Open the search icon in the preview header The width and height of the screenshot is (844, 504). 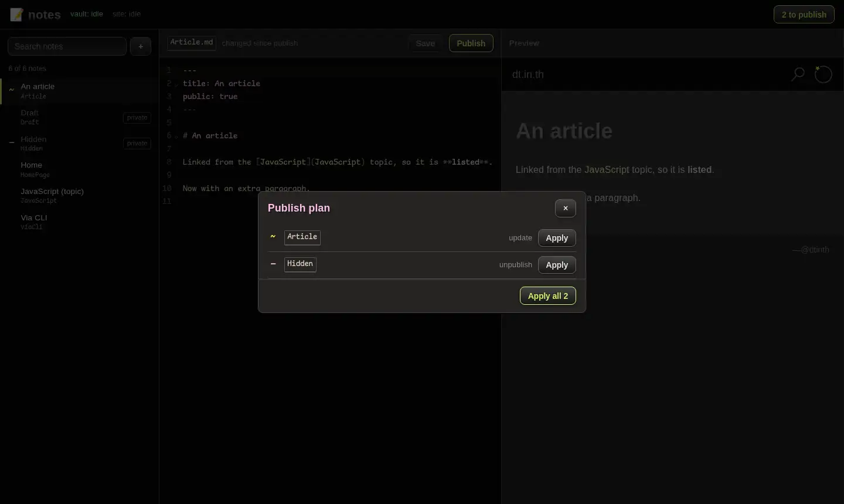798,74
